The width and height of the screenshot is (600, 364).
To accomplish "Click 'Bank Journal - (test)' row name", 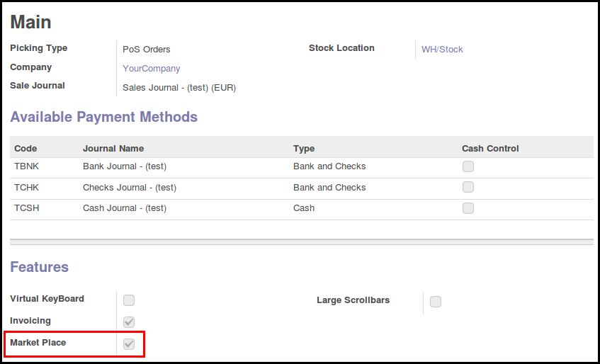I will (x=125, y=166).
